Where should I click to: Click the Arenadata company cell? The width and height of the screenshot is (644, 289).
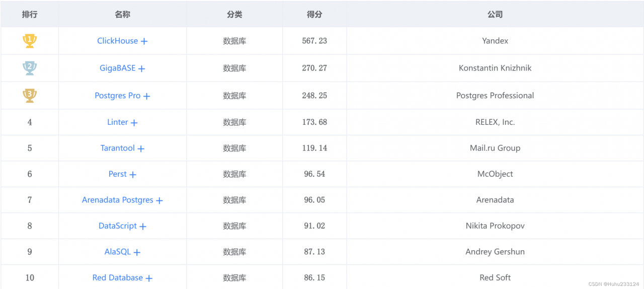click(495, 200)
